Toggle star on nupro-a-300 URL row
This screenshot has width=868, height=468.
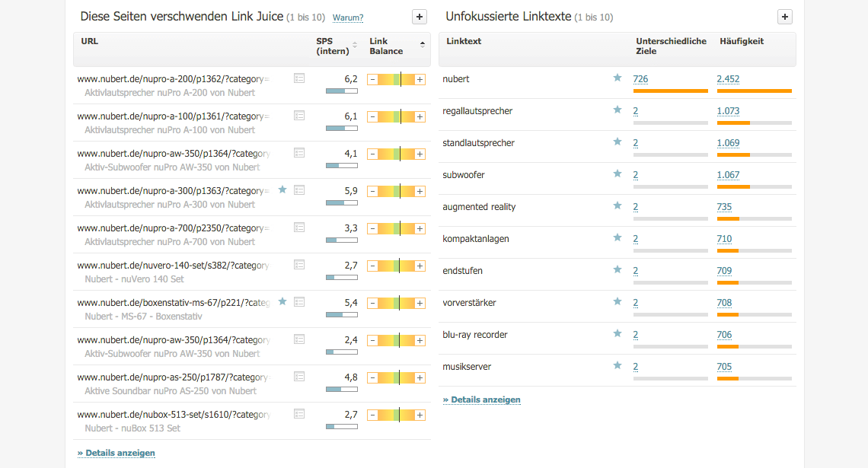coord(282,189)
